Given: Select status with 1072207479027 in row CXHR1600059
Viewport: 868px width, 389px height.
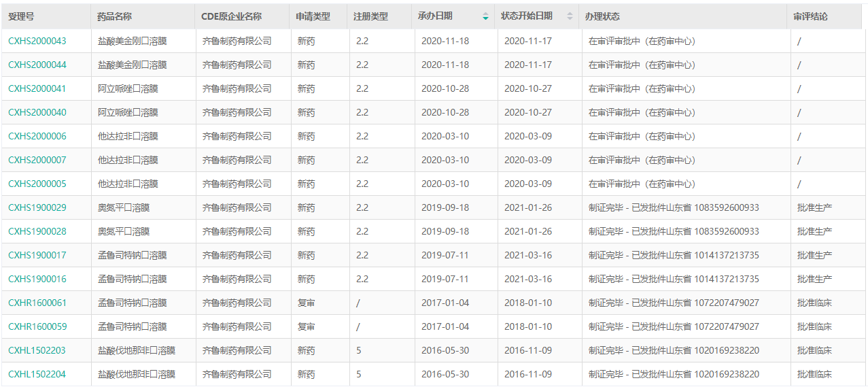Looking at the screenshot, I should coord(674,326).
